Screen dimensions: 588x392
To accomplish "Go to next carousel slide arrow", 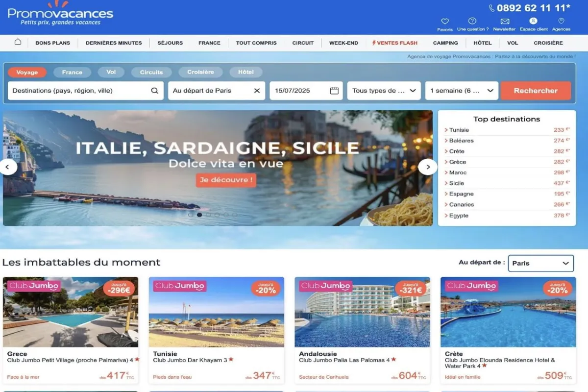I will coord(428,167).
